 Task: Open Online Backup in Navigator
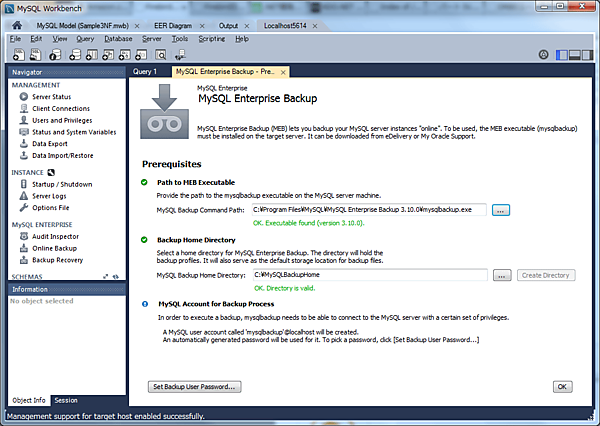[54, 248]
